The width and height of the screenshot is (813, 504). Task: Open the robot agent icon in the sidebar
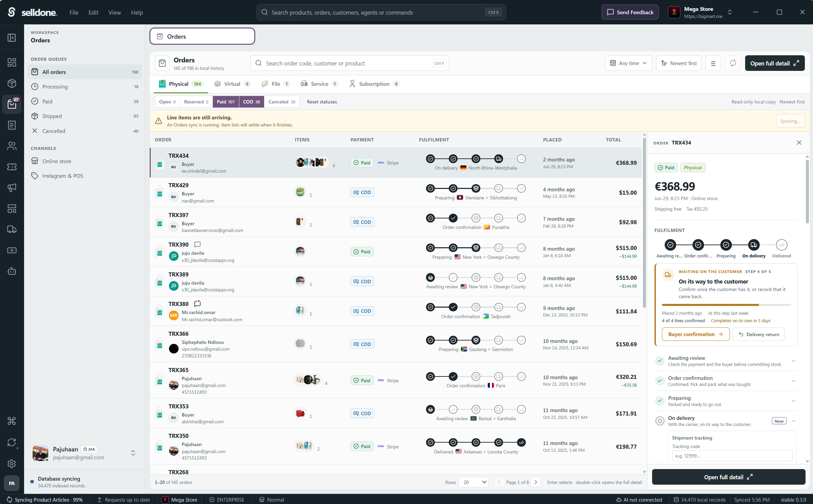(x=12, y=271)
